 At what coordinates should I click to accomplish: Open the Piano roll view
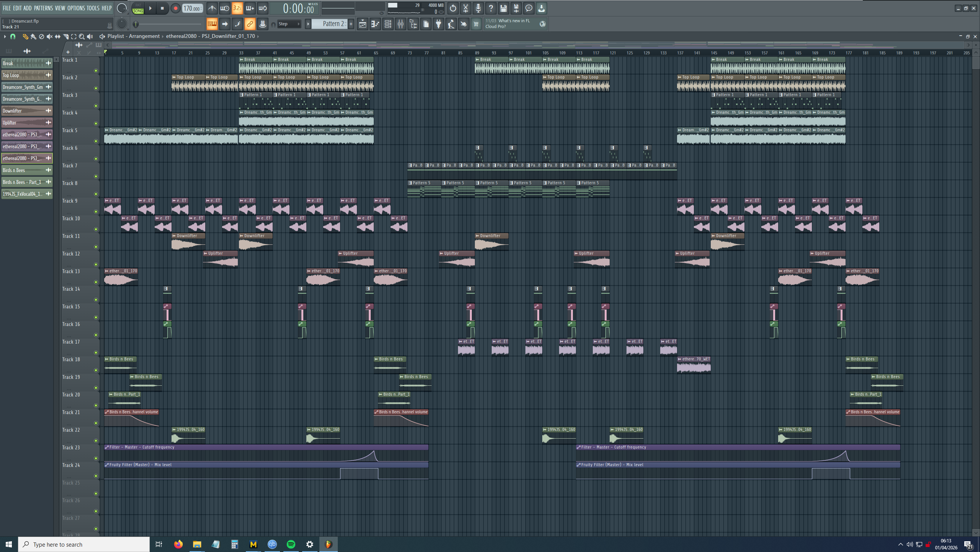coord(375,24)
